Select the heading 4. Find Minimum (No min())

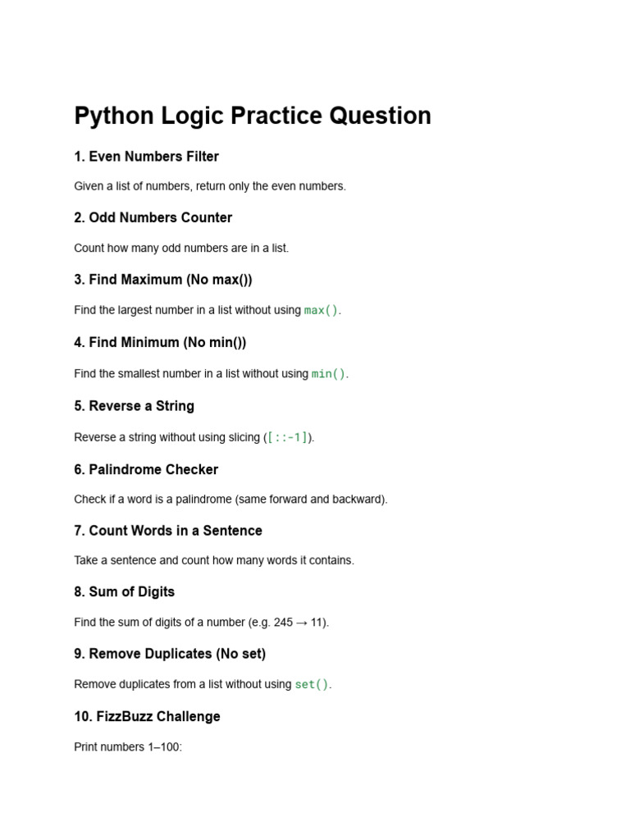[160, 342]
